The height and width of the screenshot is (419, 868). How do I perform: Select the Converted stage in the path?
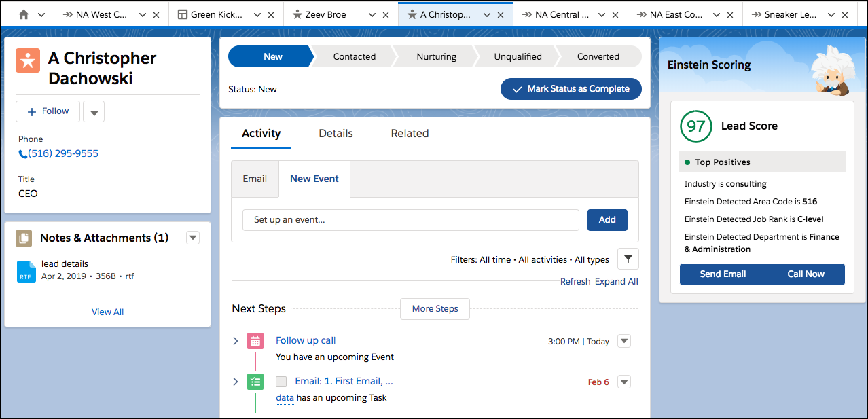tap(598, 57)
